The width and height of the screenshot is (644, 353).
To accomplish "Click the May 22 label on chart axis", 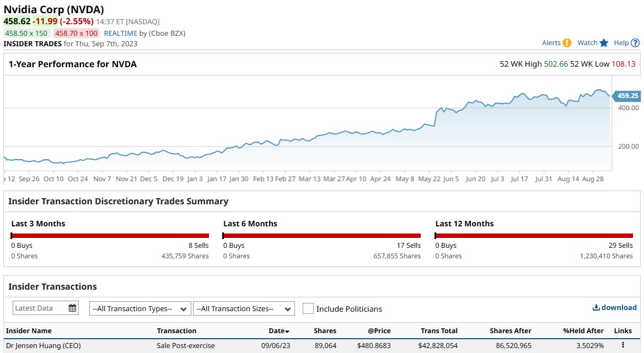I will tap(429, 179).
